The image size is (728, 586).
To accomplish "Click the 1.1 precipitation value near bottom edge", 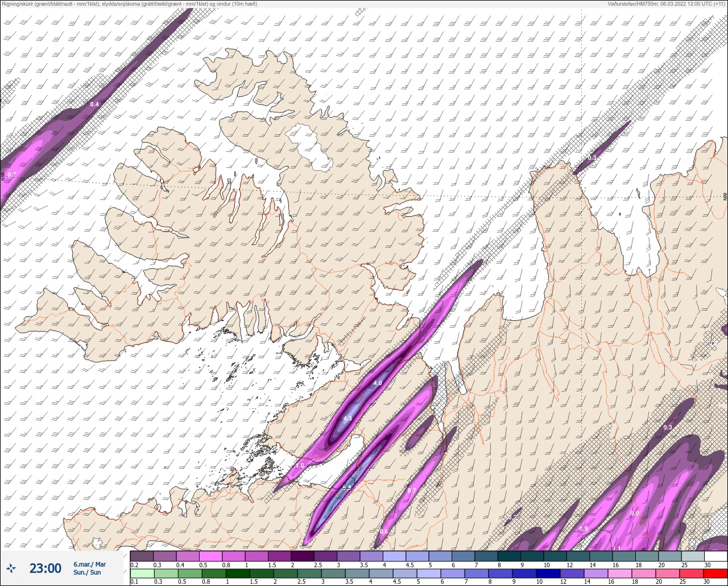I will [617, 548].
